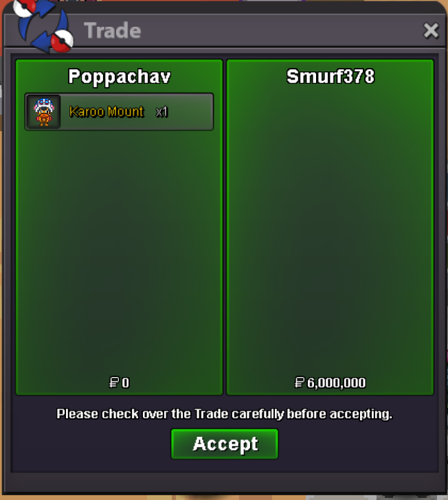This screenshot has width=448, height=500.
Task: Click the Poppachav player name header
Action: (120, 76)
